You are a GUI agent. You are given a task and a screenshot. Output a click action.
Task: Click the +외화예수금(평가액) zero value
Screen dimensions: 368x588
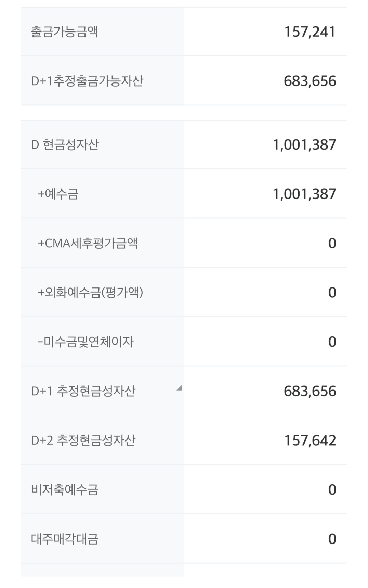point(332,293)
